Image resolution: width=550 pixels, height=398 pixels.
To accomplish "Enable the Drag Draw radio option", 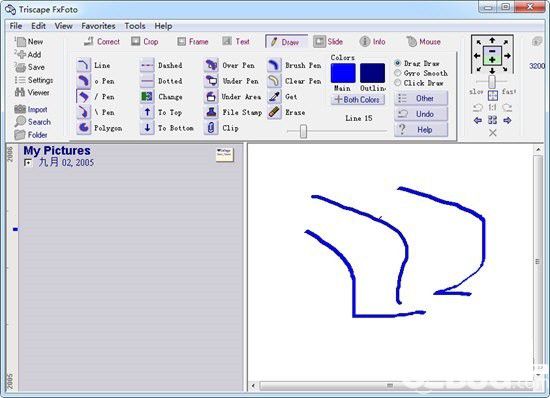I will pyautogui.click(x=397, y=63).
